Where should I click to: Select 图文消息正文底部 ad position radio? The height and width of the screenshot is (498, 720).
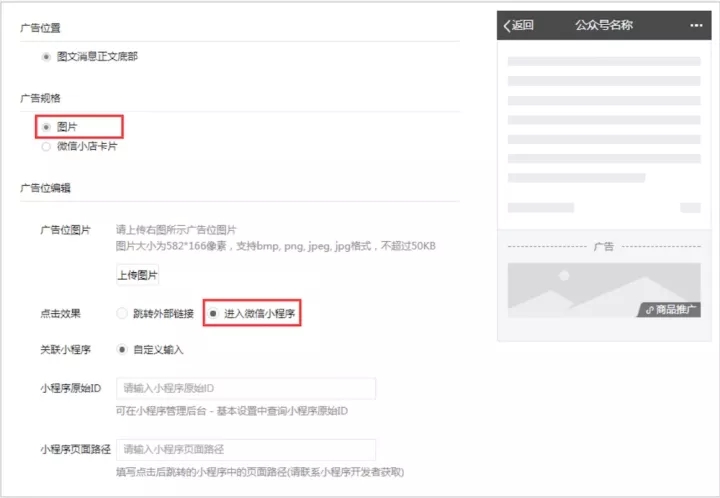(46, 57)
